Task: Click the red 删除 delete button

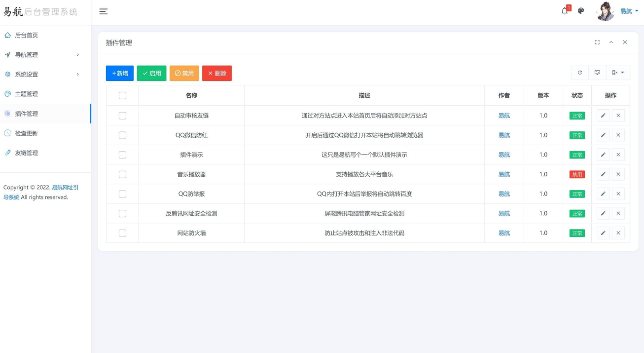Action: (x=217, y=73)
